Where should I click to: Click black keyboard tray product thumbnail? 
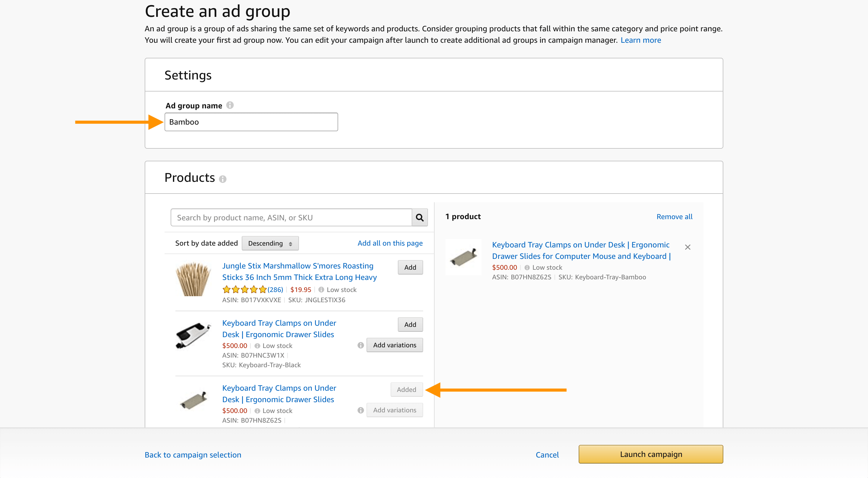click(x=193, y=335)
